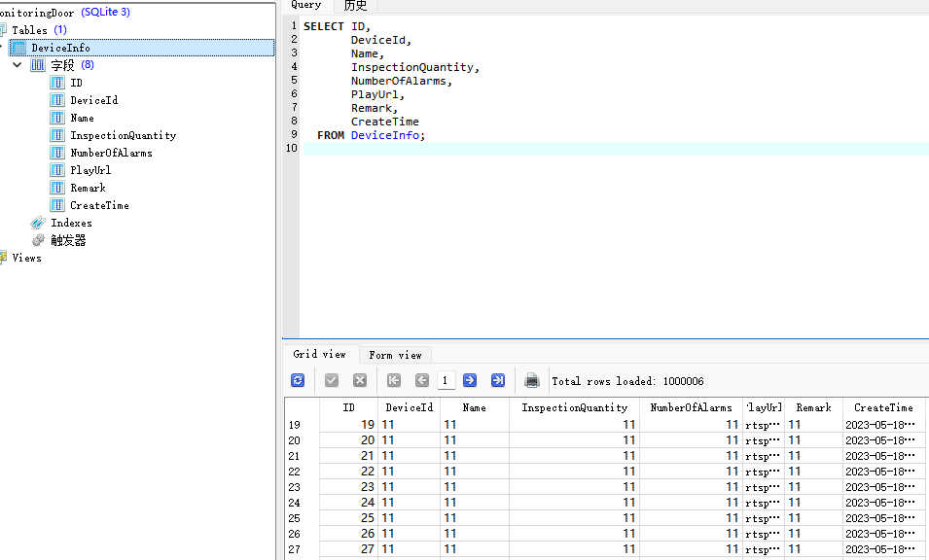Select grid row header 23
This screenshot has height=560, width=929.
[303, 486]
